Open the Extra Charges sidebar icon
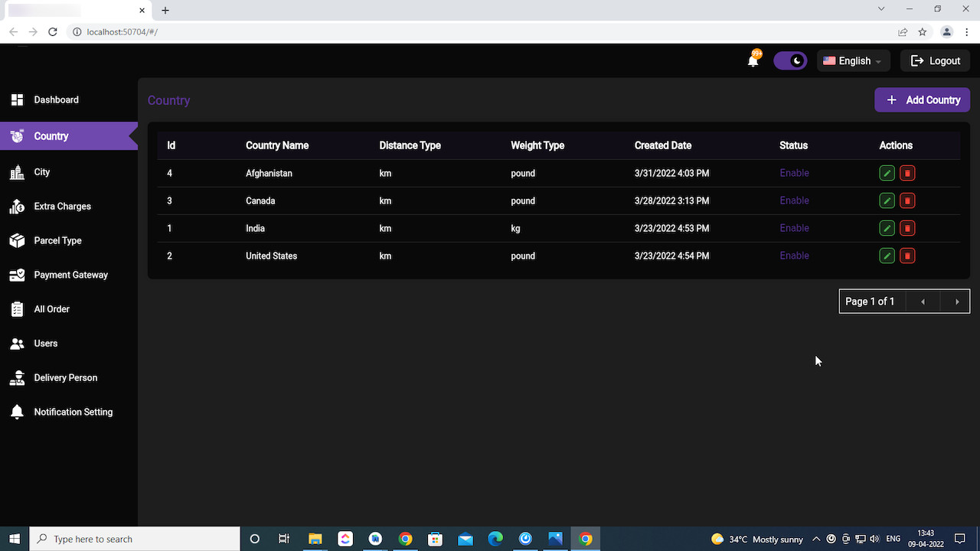The height and width of the screenshot is (551, 980). point(17,206)
